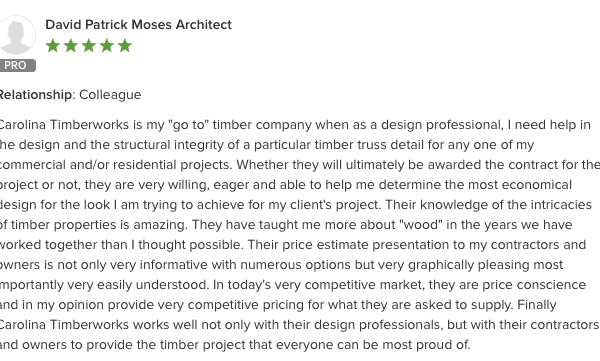The image size is (600, 361).
Task: Click the Relationship label
Action: pyautogui.click(x=36, y=95)
